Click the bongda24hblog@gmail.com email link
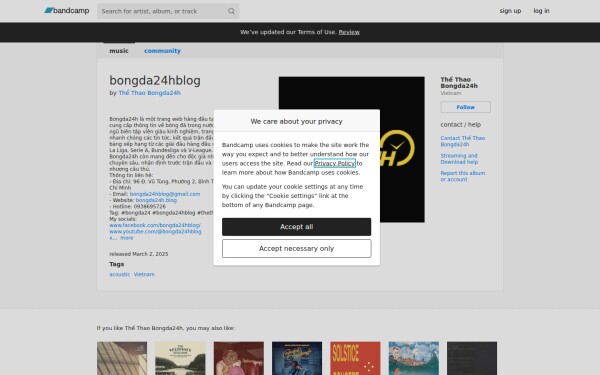 point(165,194)
